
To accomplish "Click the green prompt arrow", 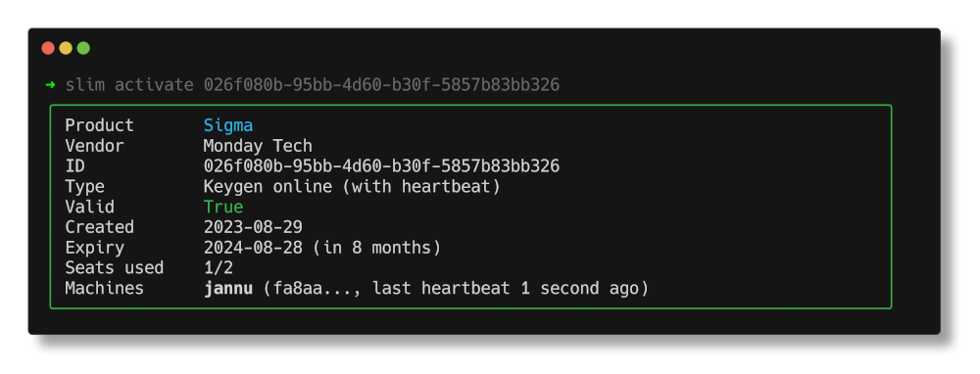I will [x=51, y=85].
